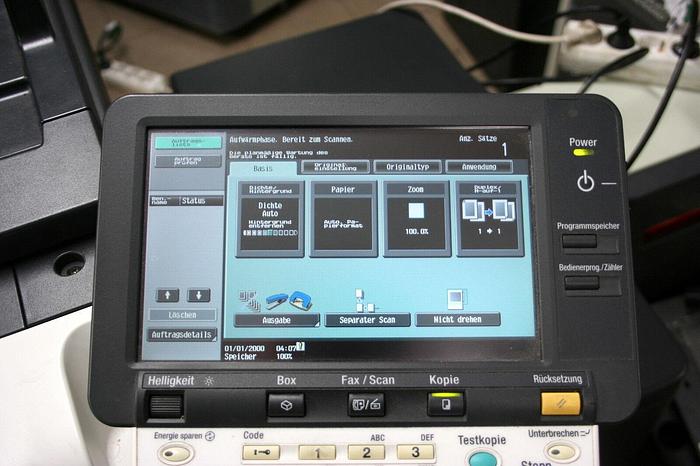Tap the hole punch icon above Ausgabe
This screenshot has height=466, width=700.
[x=300, y=301]
